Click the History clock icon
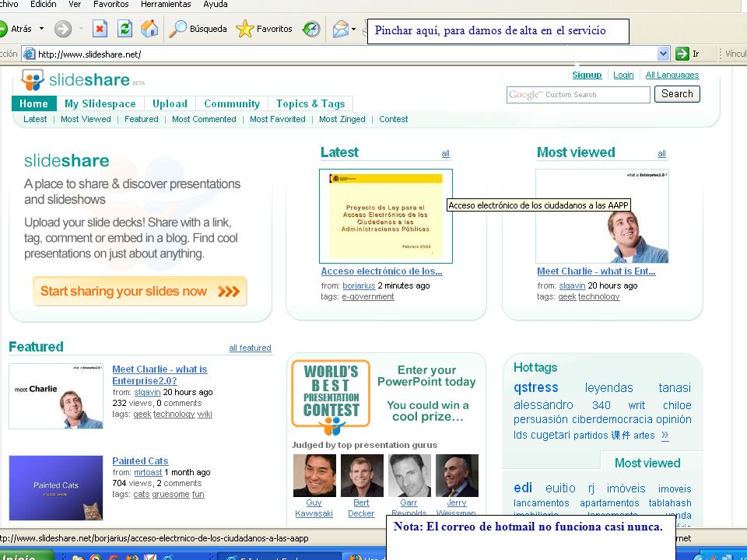The height and width of the screenshot is (560, 747). coord(311,29)
